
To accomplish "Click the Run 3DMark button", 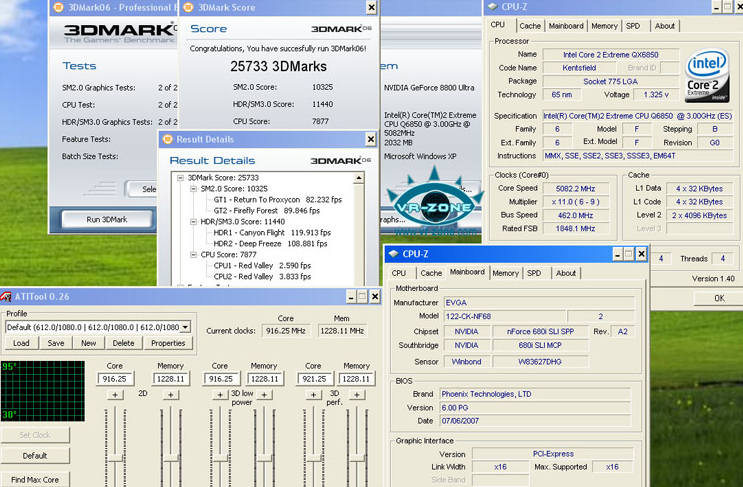I will click(107, 219).
